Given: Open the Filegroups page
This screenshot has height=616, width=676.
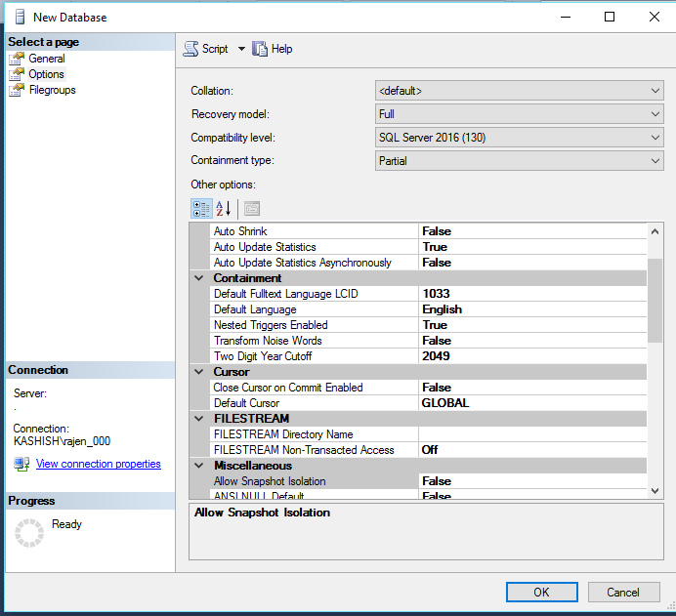Looking at the screenshot, I should click(52, 90).
